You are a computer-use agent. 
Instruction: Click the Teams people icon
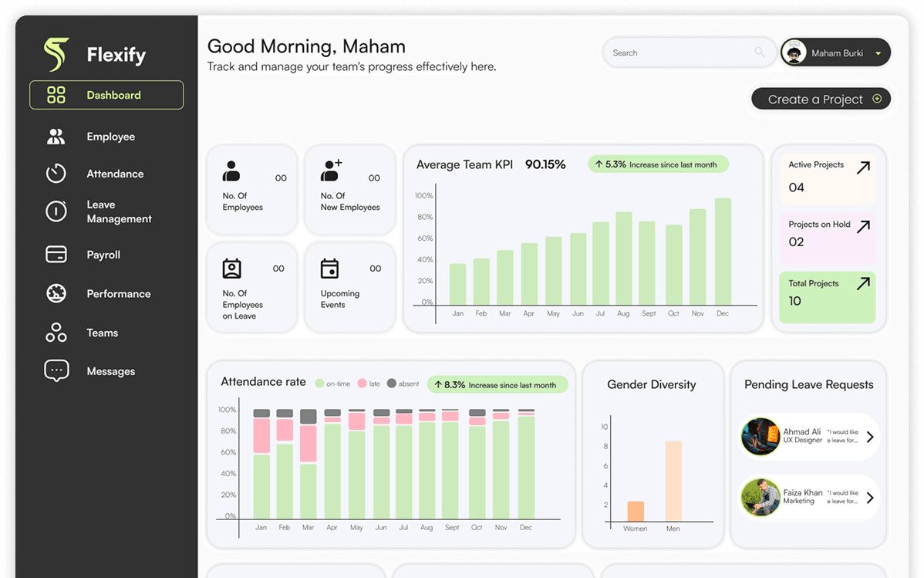click(x=56, y=332)
